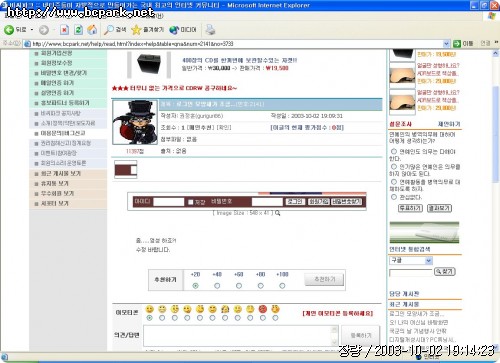Click the sidebar integrated search text field
Image resolution: width=500 pixels, height=363 pixels.
(411, 273)
